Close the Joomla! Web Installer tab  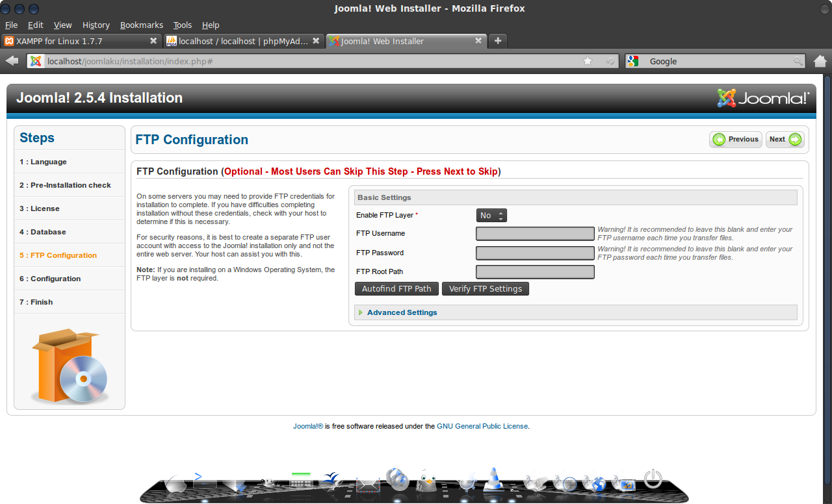[478, 40]
